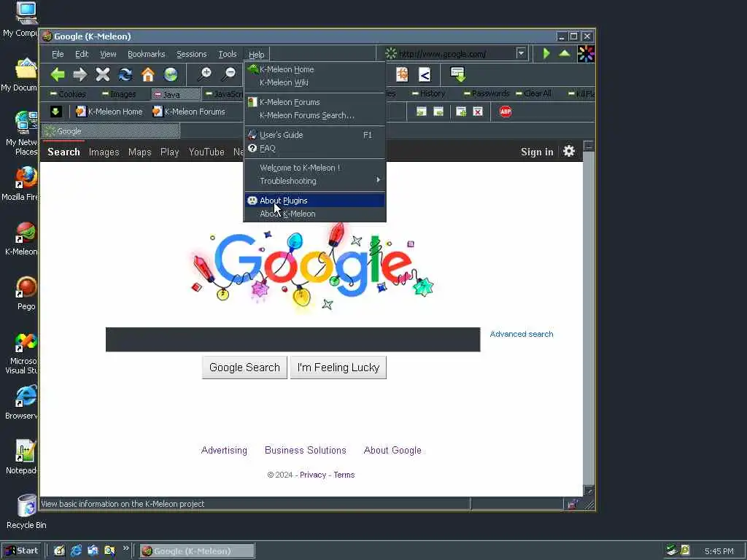Open the About Google link
Viewport: 747px width, 560px height.
coord(392,451)
